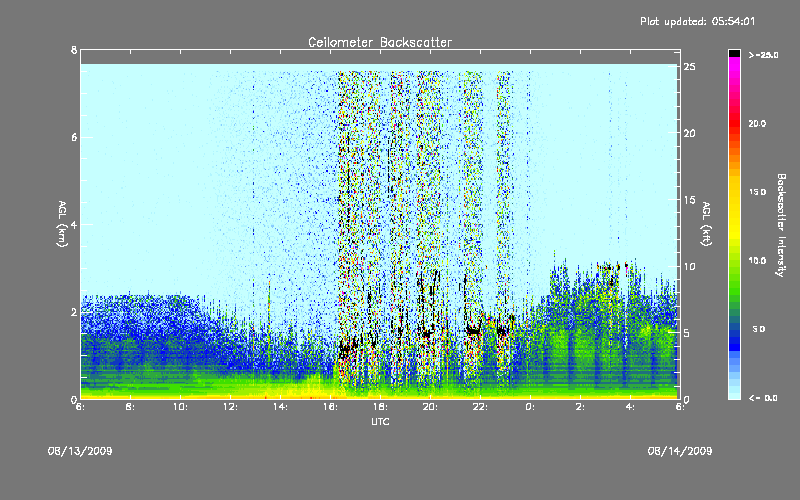Click the 22: time label on UTC axis
800x500 pixels.
pos(481,407)
